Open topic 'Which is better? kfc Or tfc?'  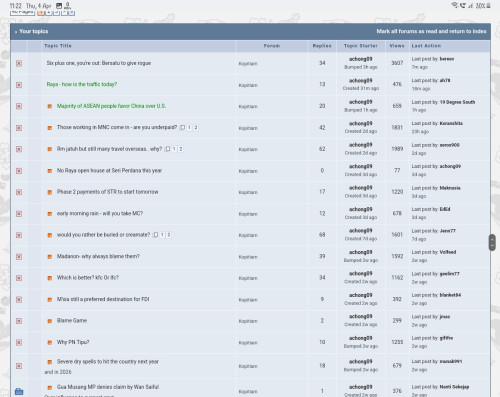(x=88, y=278)
